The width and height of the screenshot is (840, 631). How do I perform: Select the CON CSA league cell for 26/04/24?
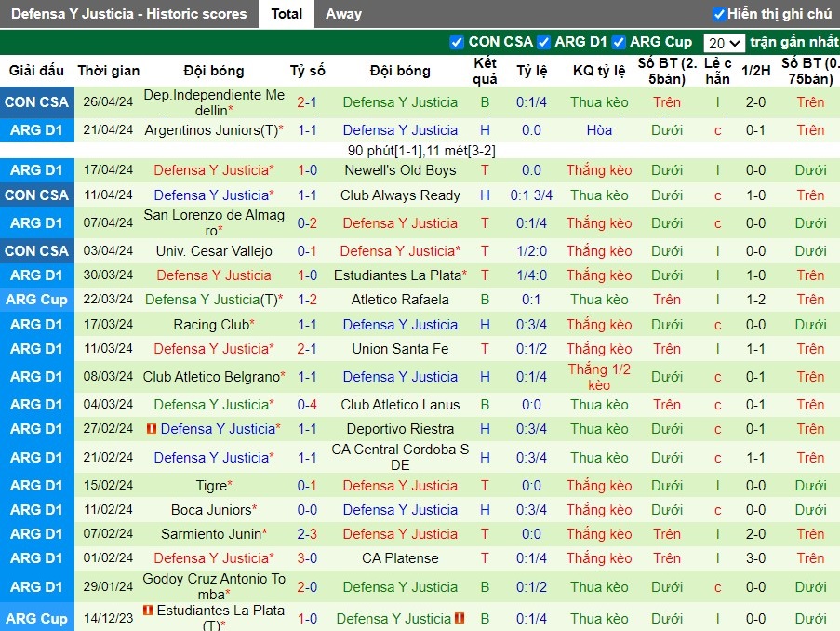tap(37, 102)
